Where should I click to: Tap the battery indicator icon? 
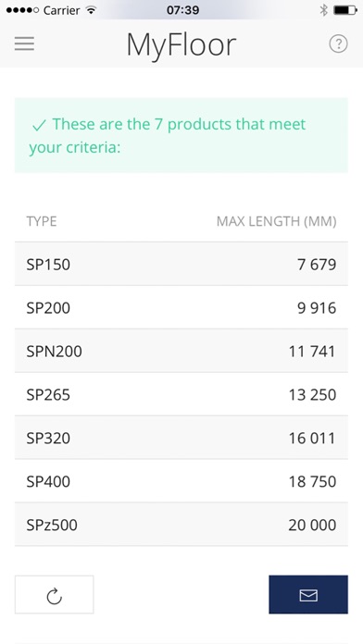pyautogui.click(x=345, y=10)
